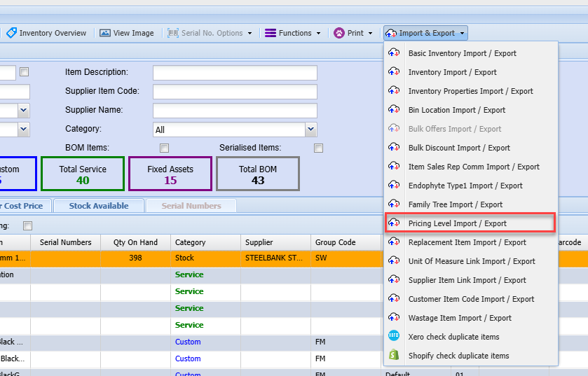Click the Inventory Overview tag icon
This screenshot has height=376, width=588.
(x=11, y=33)
